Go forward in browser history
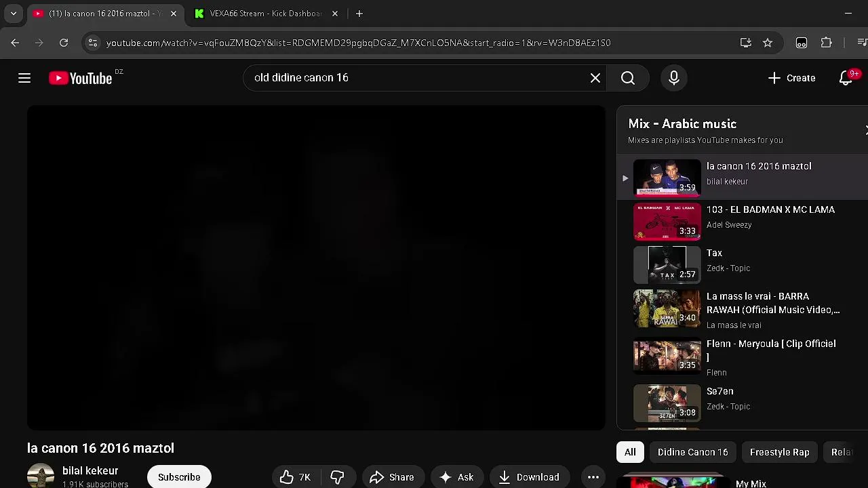Screen dimensions: 868x488 pos(39,43)
